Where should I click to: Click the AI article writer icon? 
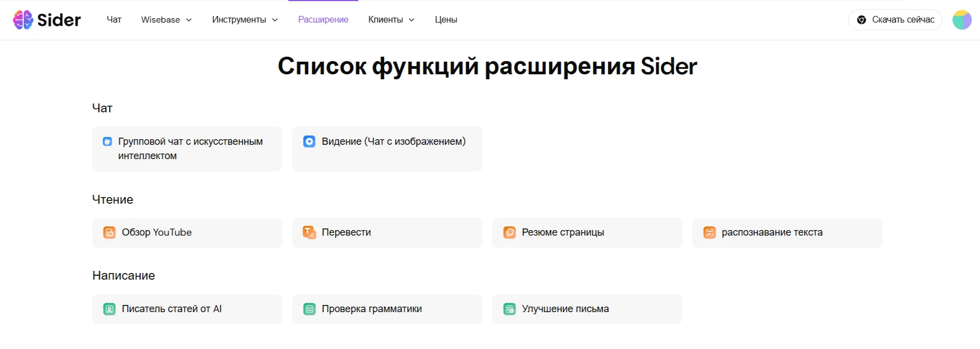tap(109, 309)
